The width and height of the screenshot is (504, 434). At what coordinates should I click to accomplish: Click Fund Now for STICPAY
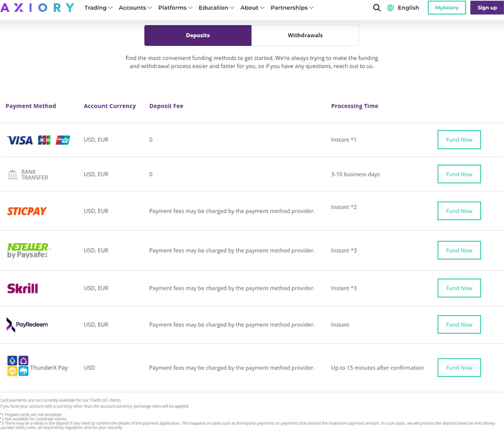click(459, 211)
